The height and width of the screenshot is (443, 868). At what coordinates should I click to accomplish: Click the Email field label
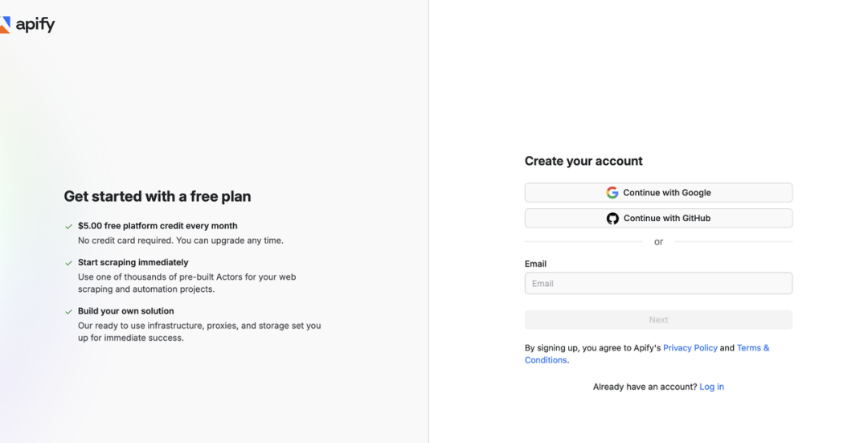click(535, 264)
